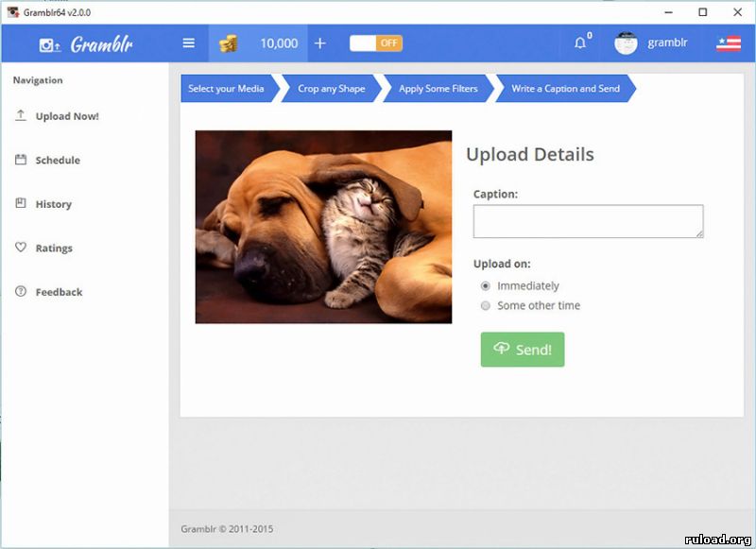Open History from the sidebar
Viewport: 756px width, 549px height.
[53, 204]
